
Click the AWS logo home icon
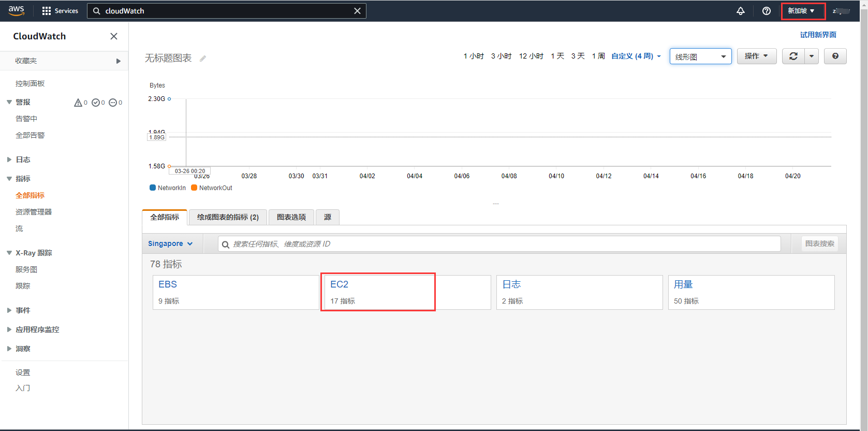(16, 11)
